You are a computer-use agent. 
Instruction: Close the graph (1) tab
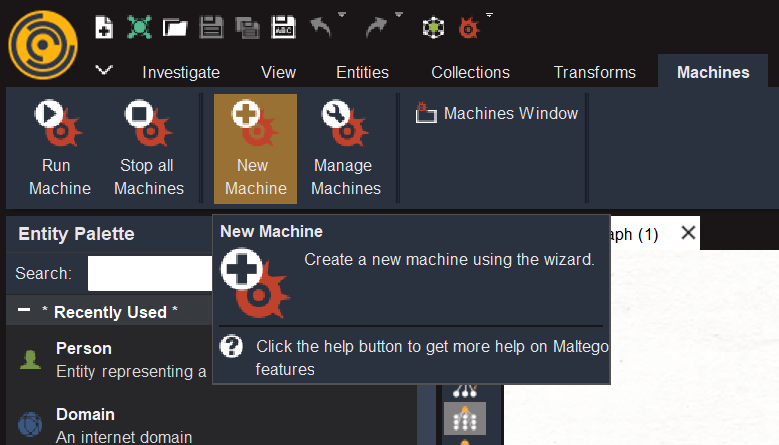[688, 232]
